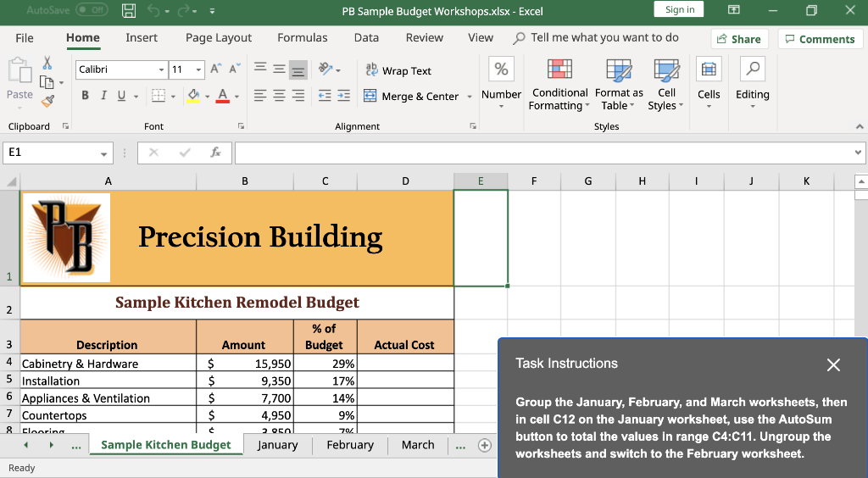Open Conditional Formatting menu
This screenshot has width=868, height=478.
tap(559, 84)
